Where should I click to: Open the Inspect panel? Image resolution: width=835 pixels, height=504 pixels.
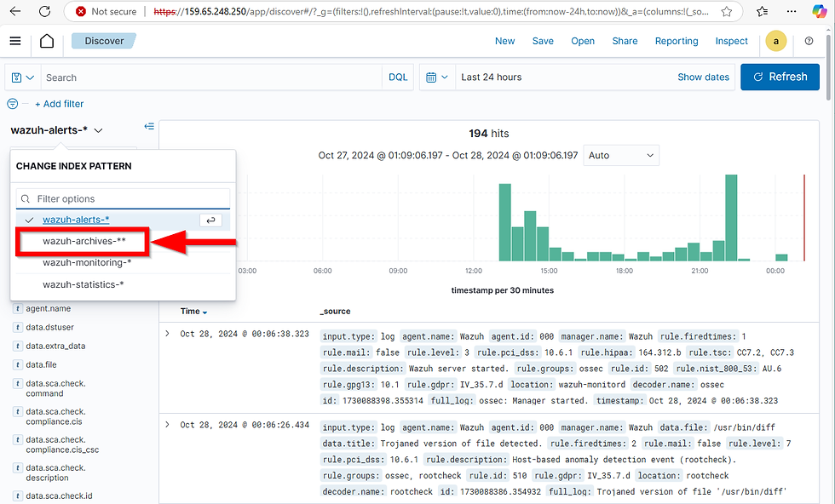[731, 41]
